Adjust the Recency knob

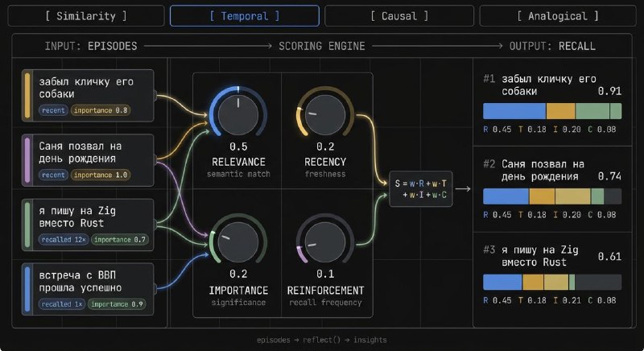(325, 115)
